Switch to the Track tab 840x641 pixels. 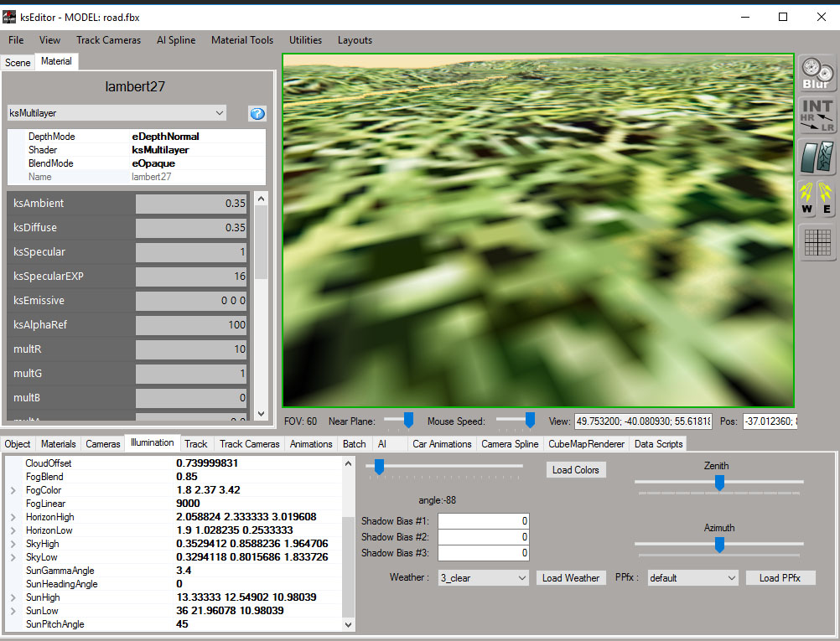[196, 444]
